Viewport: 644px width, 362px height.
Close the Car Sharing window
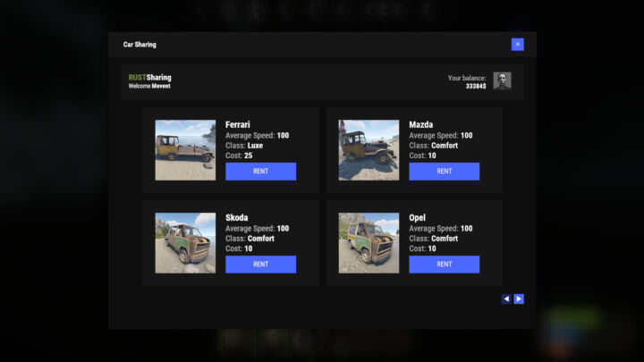tap(517, 45)
